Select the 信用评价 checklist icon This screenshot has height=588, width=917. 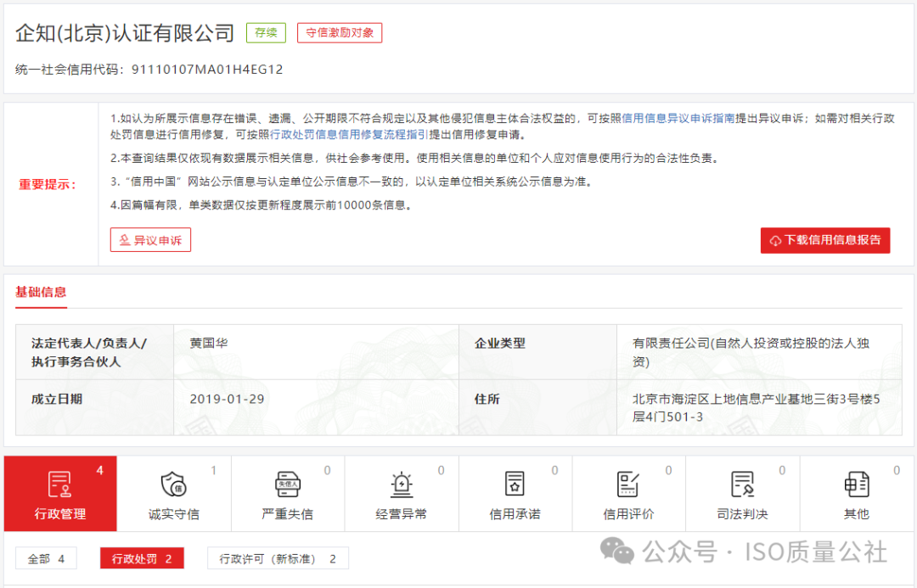click(x=628, y=485)
